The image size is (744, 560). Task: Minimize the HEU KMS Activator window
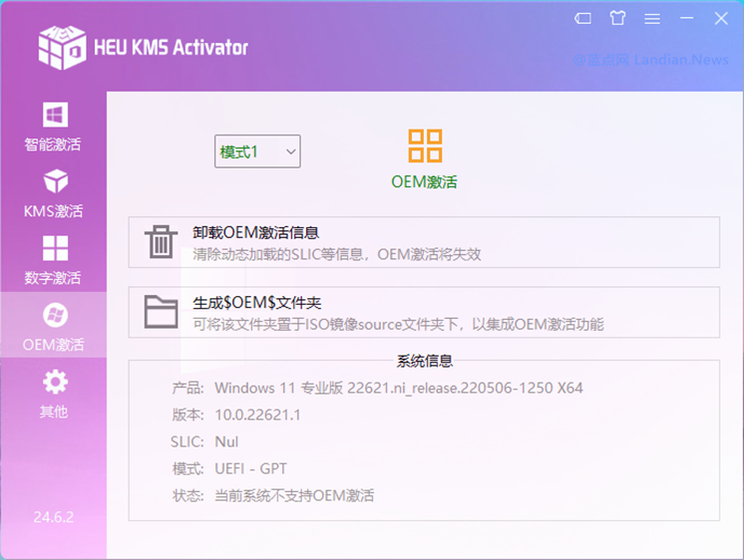(686, 18)
